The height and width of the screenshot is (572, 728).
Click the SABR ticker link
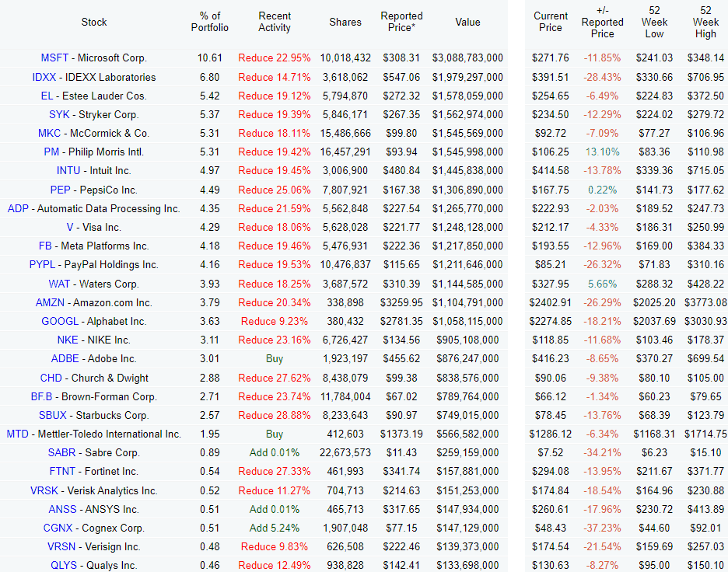[61, 453]
